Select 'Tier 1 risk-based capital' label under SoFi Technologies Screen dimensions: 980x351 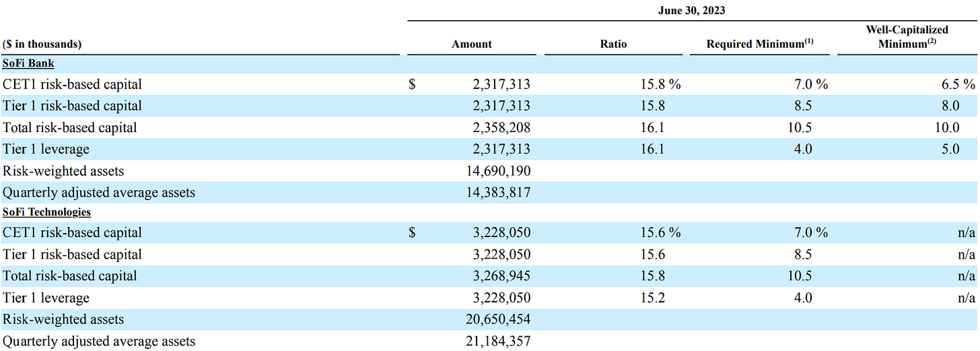coord(73,254)
